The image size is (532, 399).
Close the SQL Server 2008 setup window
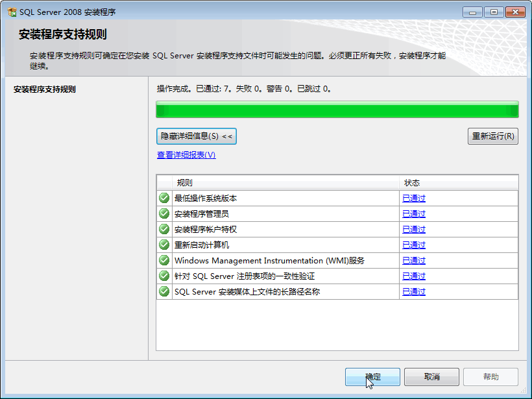coord(515,12)
